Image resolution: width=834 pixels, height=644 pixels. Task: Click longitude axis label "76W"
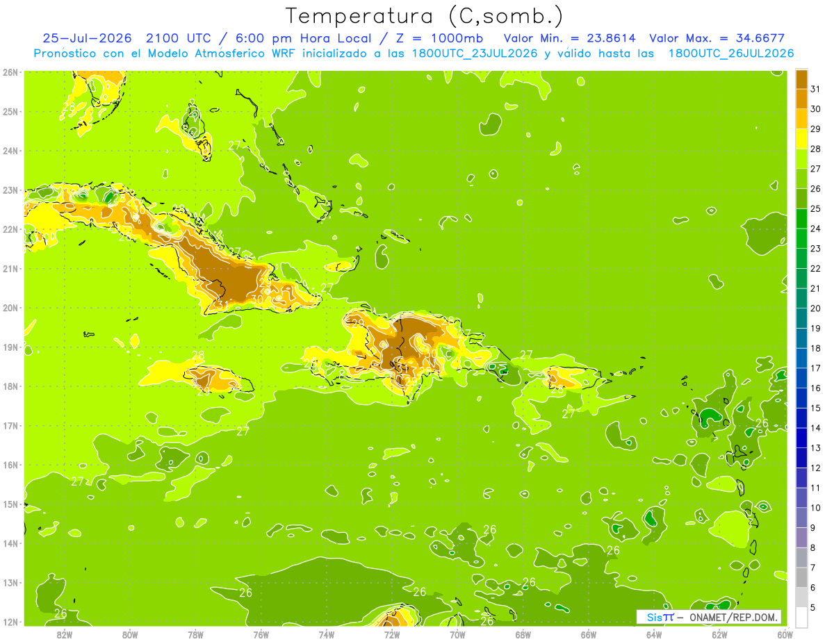[261, 634]
